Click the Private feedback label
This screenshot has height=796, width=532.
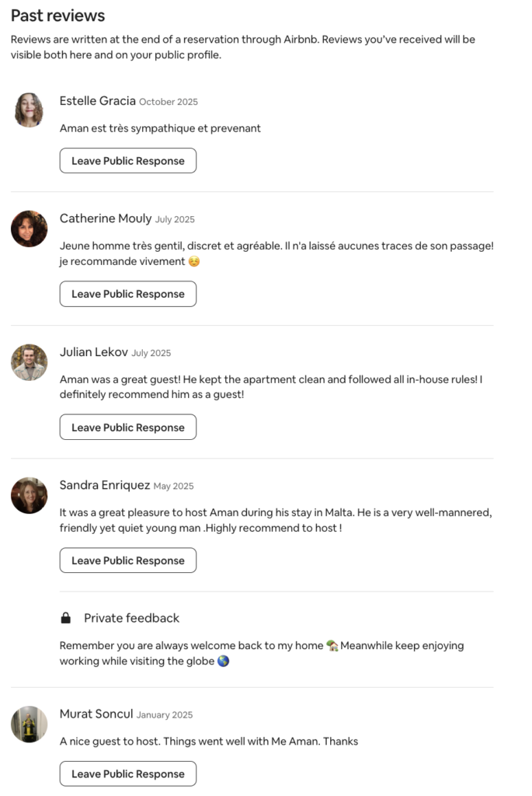(131, 618)
